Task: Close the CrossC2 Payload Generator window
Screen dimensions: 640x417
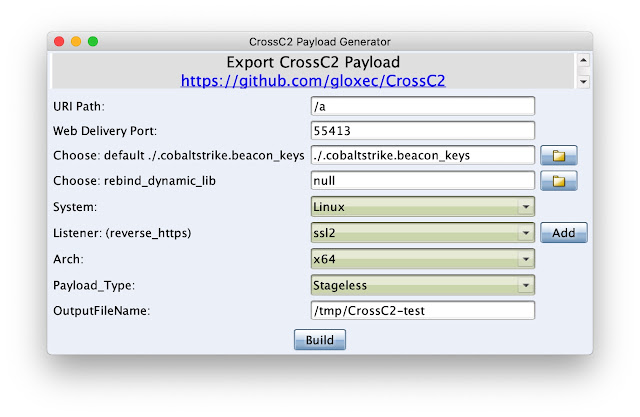Action: (x=59, y=42)
